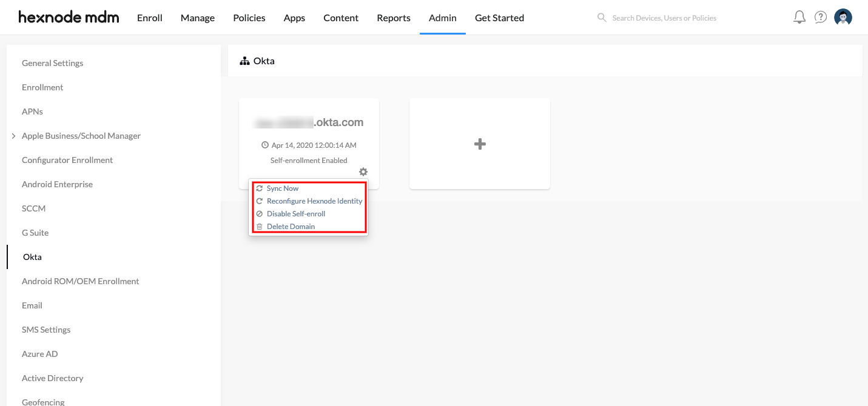This screenshot has width=868, height=406.
Task: Choose Delete Domain from menu
Action: point(291,227)
